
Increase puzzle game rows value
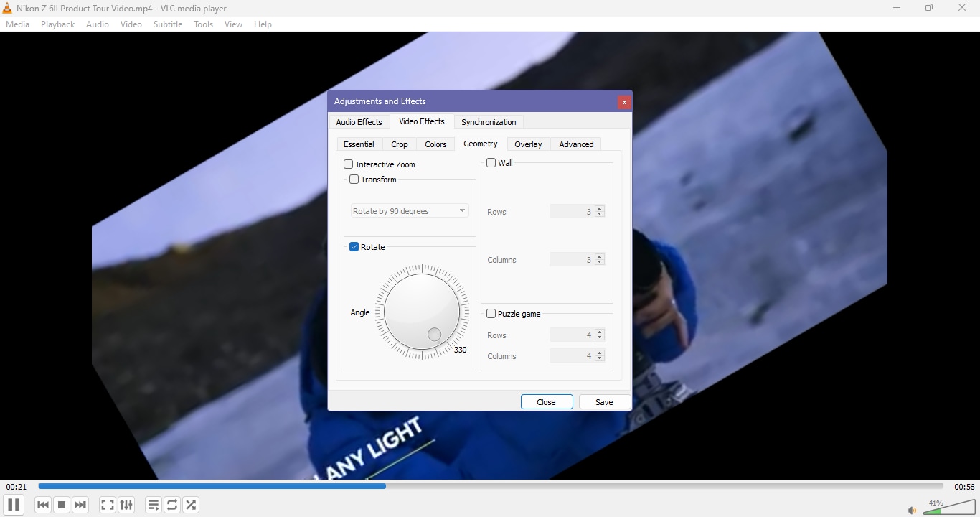coord(600,332)
